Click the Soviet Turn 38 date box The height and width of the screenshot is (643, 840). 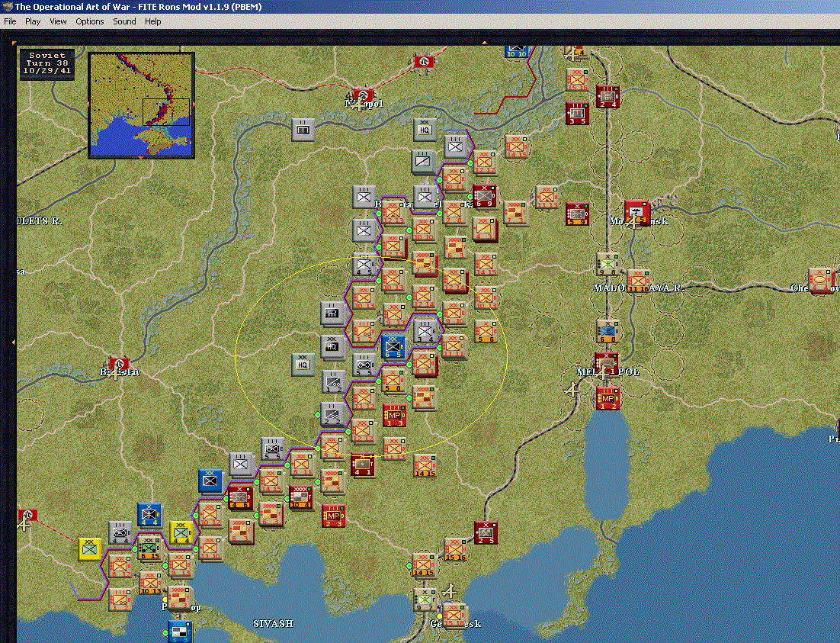(x=47, y=64)
